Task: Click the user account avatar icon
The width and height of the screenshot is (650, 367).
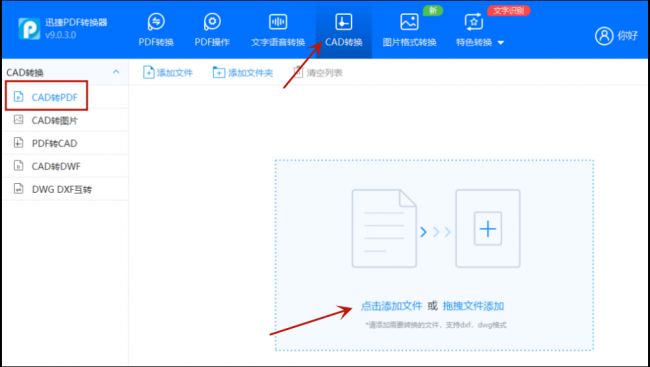Action: [604, 36]
